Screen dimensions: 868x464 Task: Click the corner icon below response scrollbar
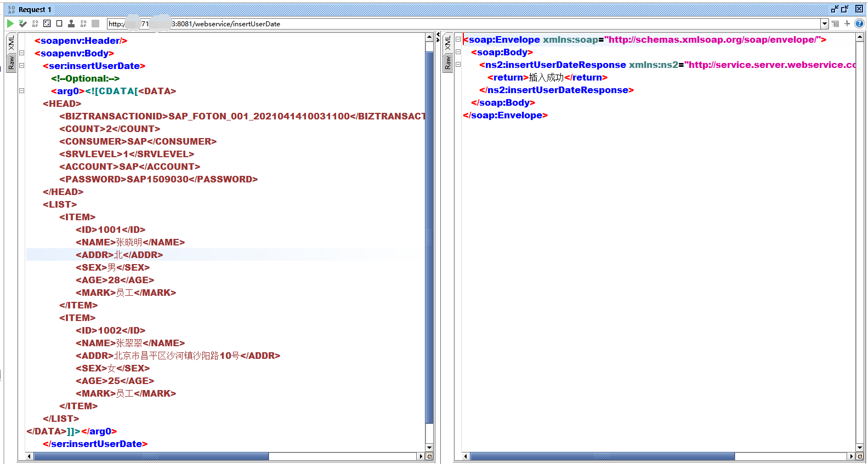click(x=860, y=456)
